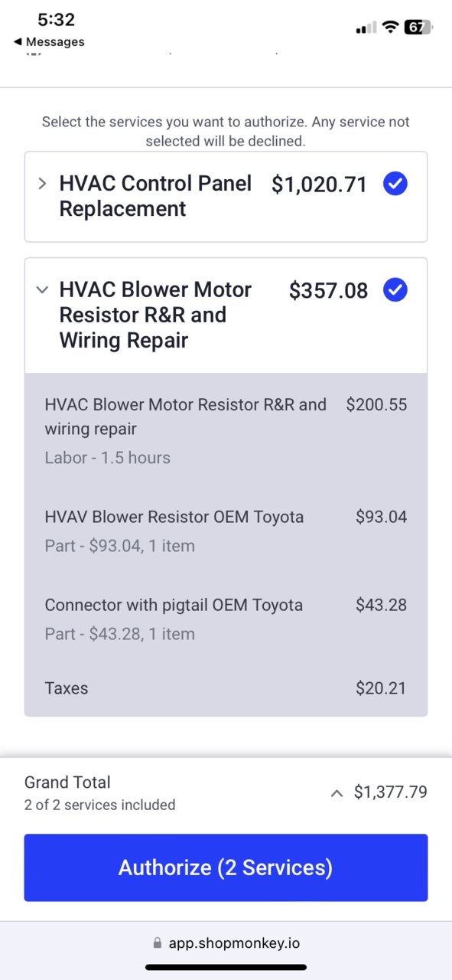Tap the lock icon beside app.shopmonkey.io
452x980 pixels.
point(158,943)
